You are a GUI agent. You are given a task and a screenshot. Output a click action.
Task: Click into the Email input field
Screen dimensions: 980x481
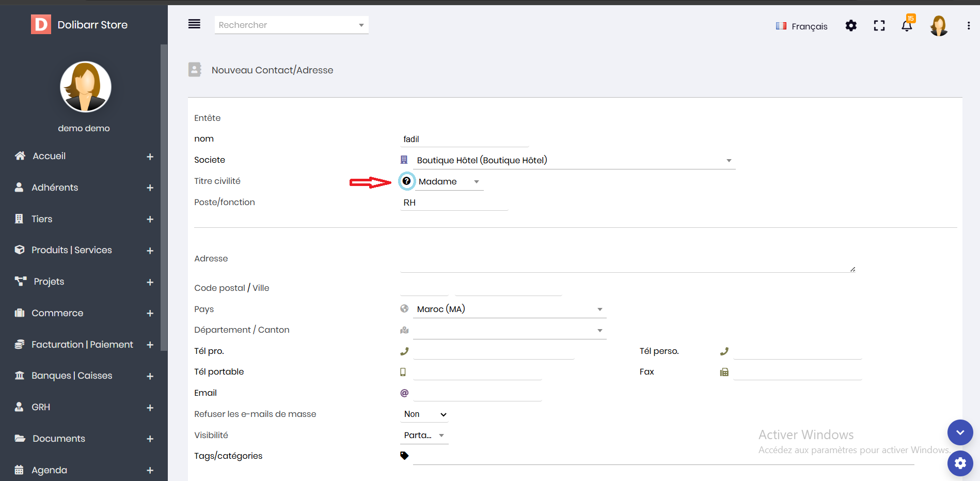coord(477,393)
